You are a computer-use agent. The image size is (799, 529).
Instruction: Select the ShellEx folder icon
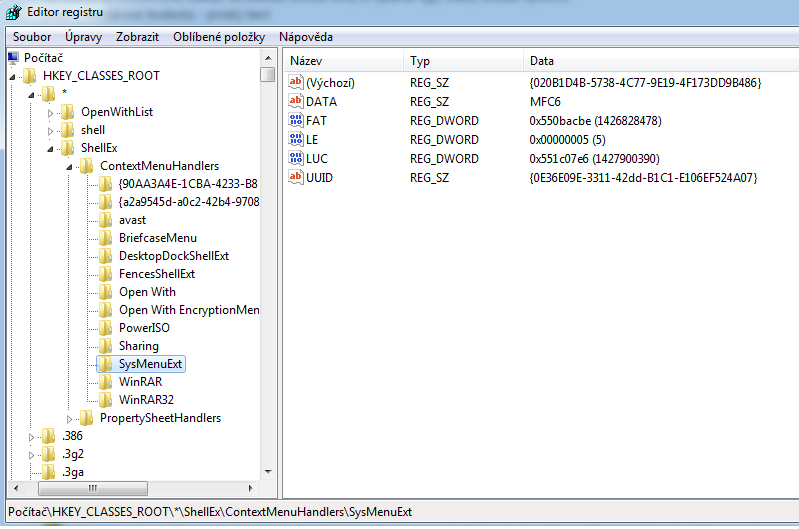[68, 148]
